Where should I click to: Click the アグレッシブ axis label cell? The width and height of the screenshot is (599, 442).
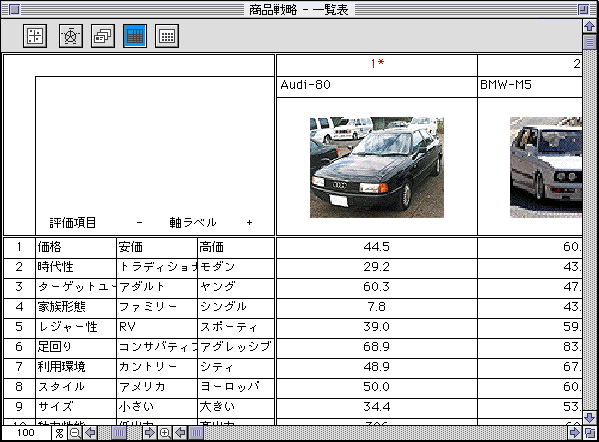236,347
